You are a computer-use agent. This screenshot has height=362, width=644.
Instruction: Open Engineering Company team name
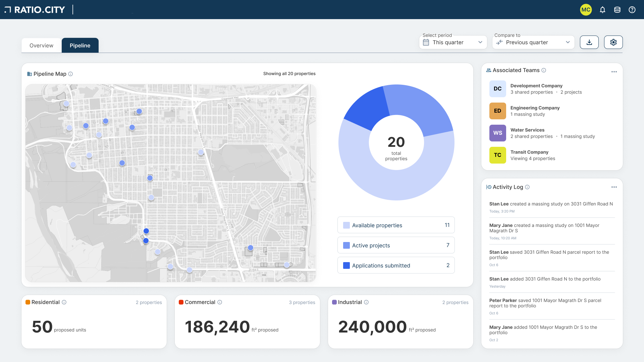click(x=535, y=108)
